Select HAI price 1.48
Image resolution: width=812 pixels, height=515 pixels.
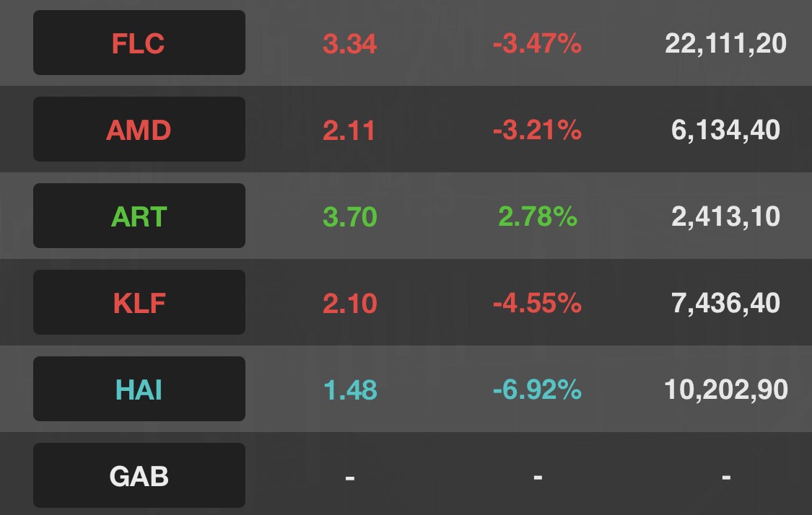[x=350, y=390]
